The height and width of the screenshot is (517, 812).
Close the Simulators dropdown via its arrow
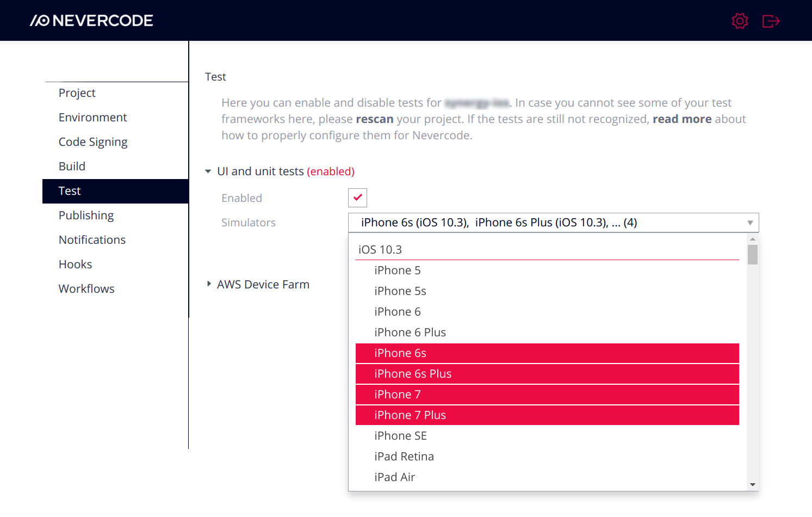[x=750, y=223]
